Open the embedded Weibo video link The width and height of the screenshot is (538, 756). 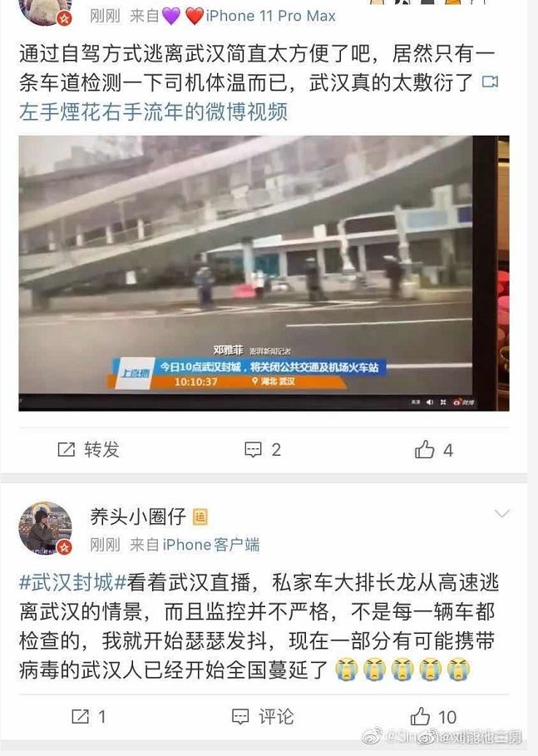(x=153, y=111)
